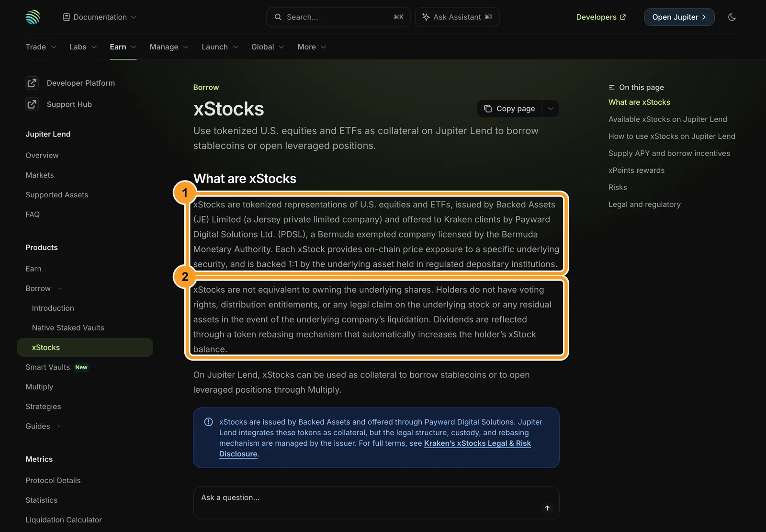Click the Ask Assistant sparkle icon

tap(426, 17)
